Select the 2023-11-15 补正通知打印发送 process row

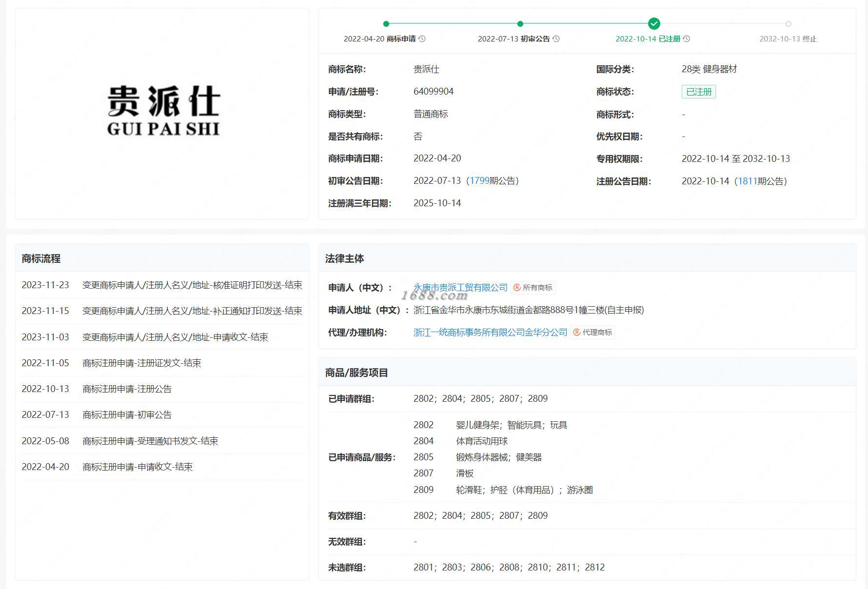(x=162, y=311)
